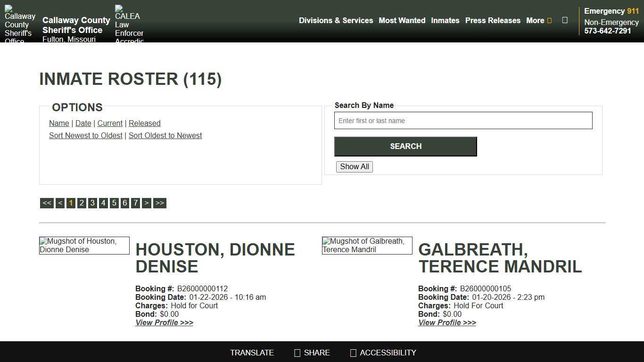Go to next page using the arrow
The image size is (644, 362).
(x=147, y=203)
